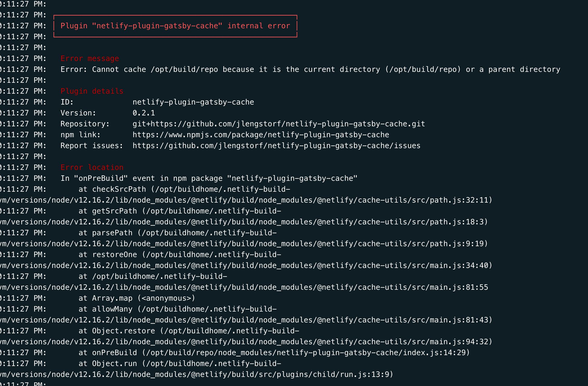Open the GitHub issues report link
588x386 pixels.
point(276,146)
